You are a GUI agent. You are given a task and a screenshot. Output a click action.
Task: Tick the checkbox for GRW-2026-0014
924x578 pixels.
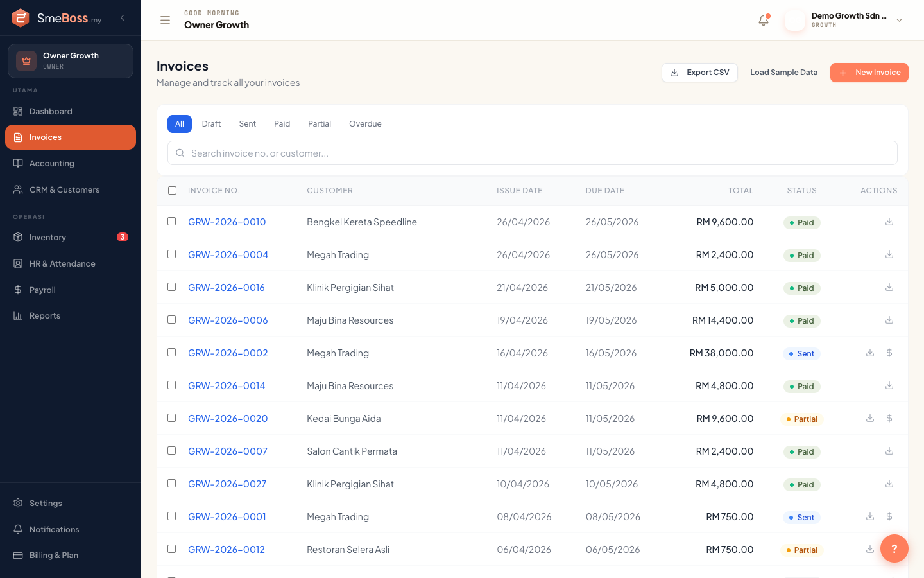pyautogui.click(x=171, y=385)
